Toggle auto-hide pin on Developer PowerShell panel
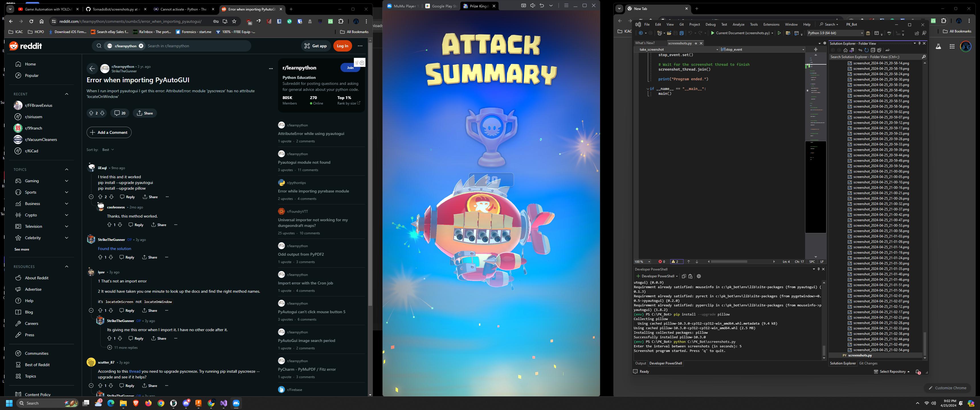This screenshot has width=980, height=410. 818,269
